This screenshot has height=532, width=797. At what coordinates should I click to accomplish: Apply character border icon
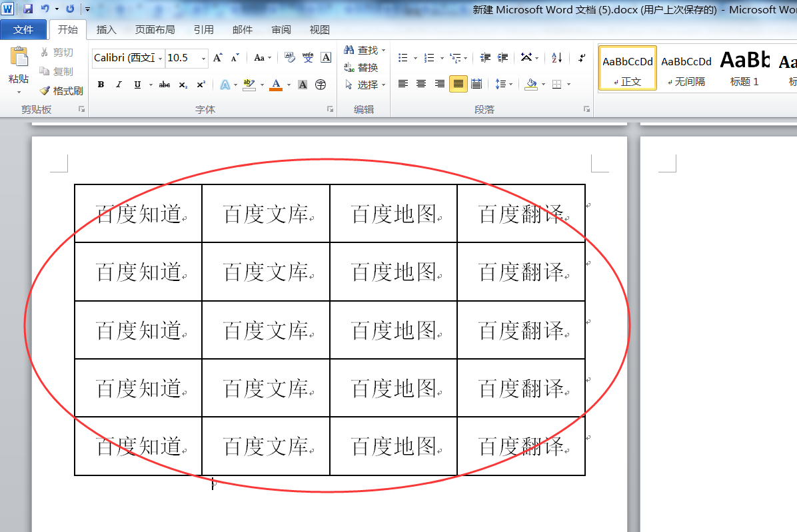click(327, 57)
